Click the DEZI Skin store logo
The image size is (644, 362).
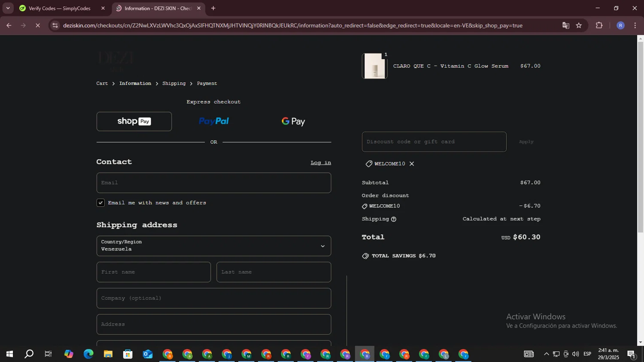116,61
